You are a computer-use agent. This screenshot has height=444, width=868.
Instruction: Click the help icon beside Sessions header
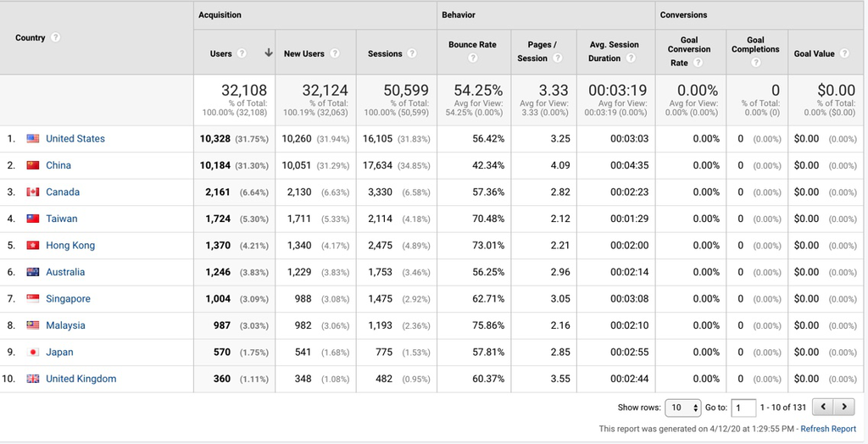[x=412, y=53]
